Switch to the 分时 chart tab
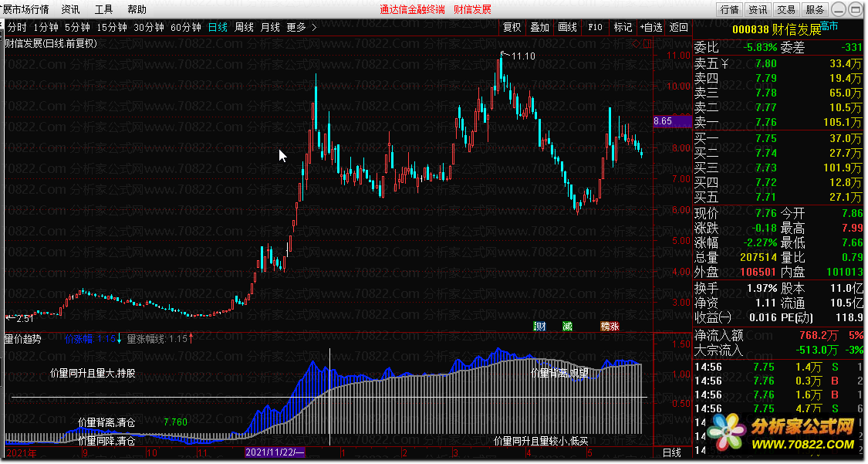 [x=17, y=27]
